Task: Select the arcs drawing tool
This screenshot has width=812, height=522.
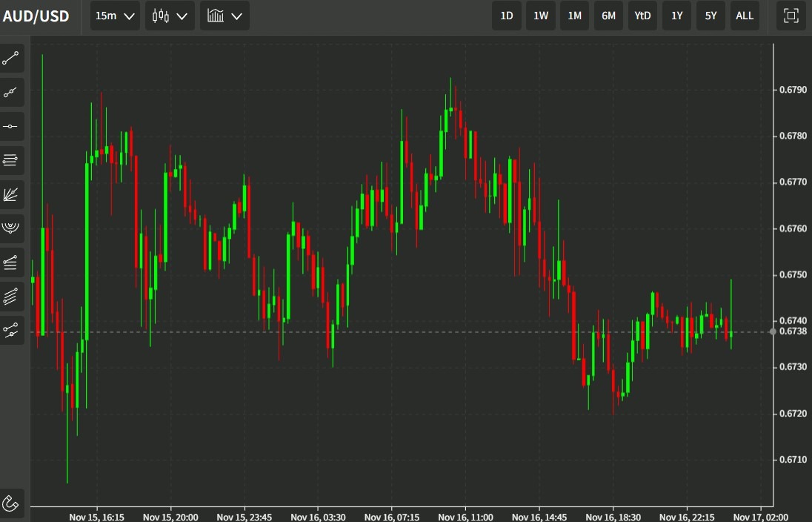Action: 11,228
